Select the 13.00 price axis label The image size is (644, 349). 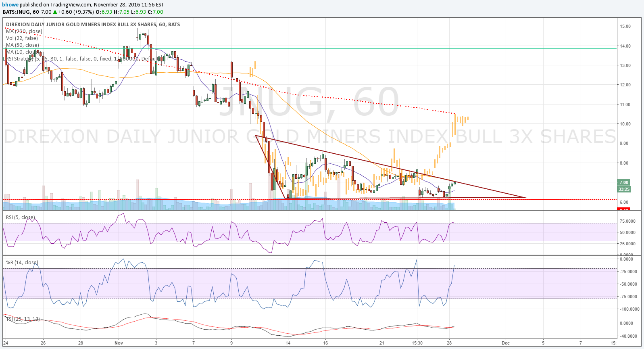(x=625, y=65)
